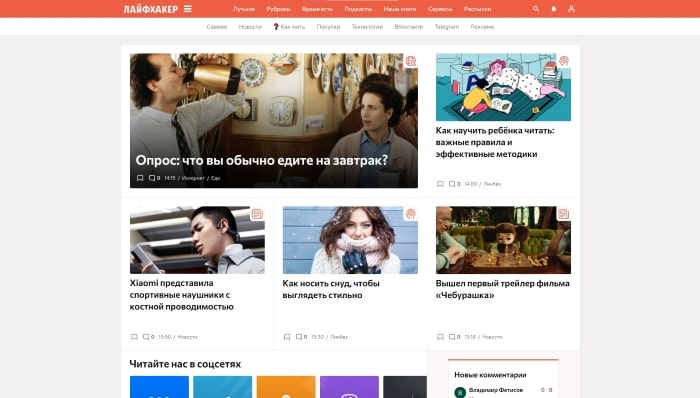Screen dimensions: 700x398
Task: Click the Новости category under the Xiaomi article
Action: pos(187,337)
